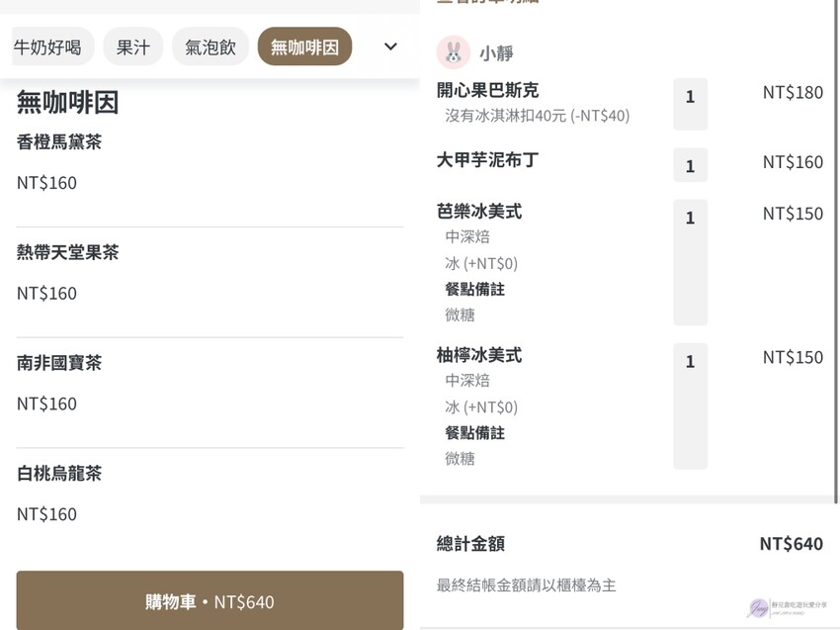Switch to the 果汁 category
Image resolution: width=840 pixels, height=630 pixels.
[132, 45]
